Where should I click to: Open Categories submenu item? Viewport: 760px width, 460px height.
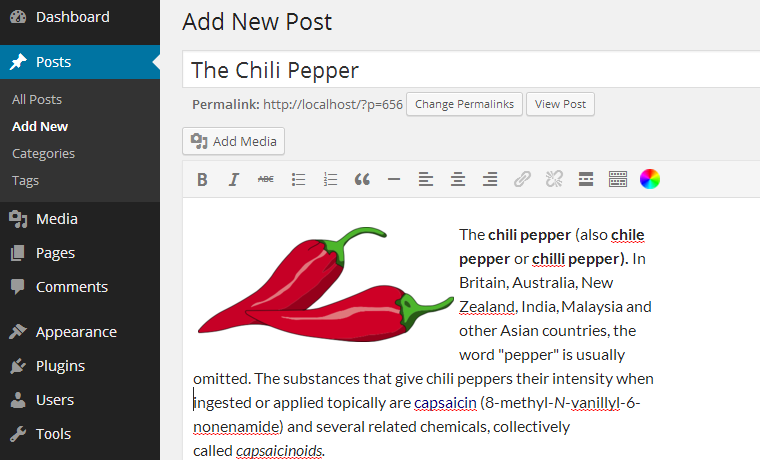43,154
